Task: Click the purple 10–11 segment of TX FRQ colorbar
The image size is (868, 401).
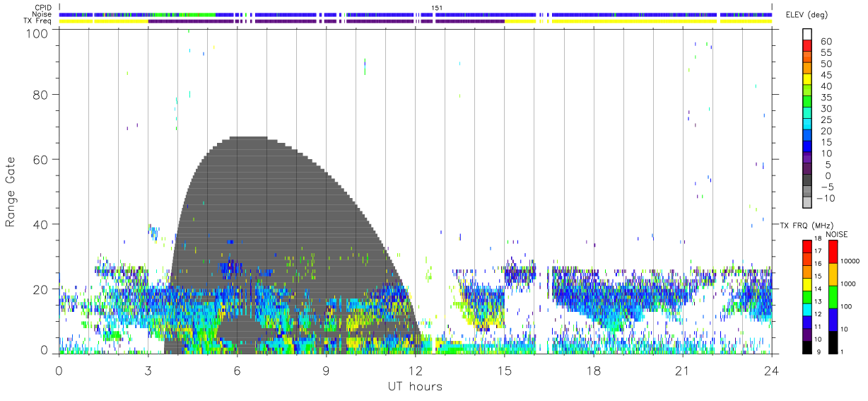Action: pyautogui.click(x=807, y=334)
